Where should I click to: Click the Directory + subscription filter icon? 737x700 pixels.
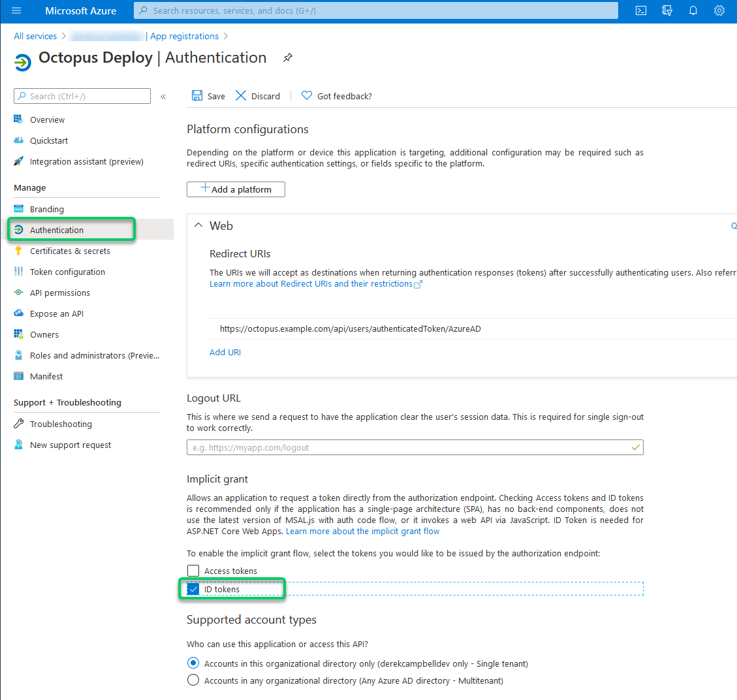coord(667,11)
